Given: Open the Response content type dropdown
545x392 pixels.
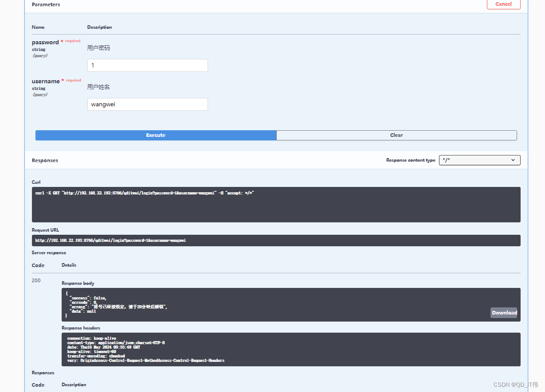Looking at the screenshot, I should [x=480, y=160].
